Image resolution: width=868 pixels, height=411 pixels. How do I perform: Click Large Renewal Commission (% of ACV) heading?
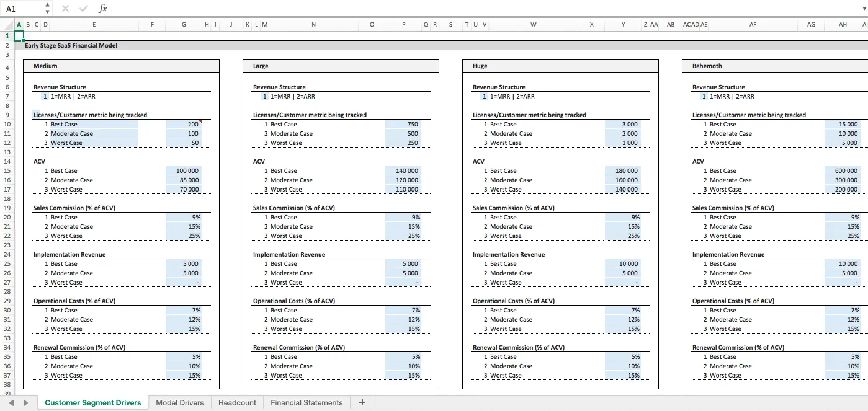pos(299,347)
